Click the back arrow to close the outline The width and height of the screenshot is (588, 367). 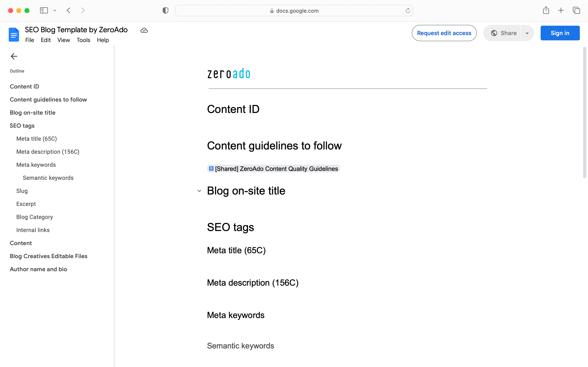[14, 56]
